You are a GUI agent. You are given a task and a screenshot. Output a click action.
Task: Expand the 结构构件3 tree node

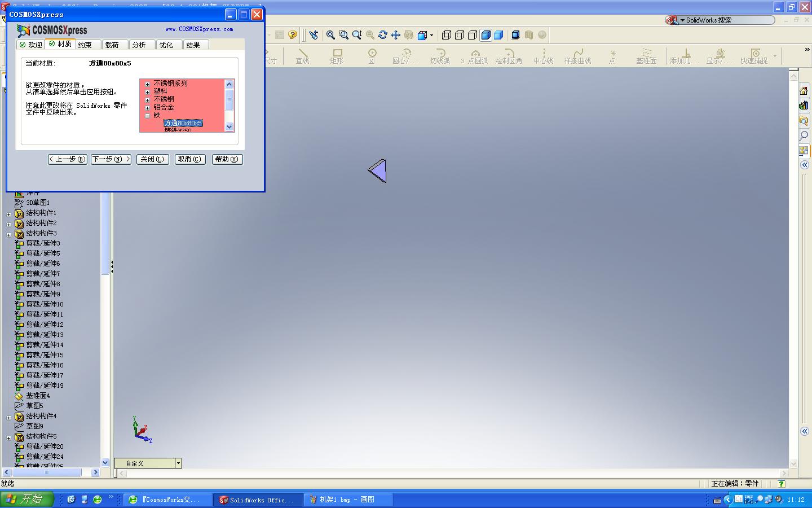pyautogui.click(x=8, y=235)
